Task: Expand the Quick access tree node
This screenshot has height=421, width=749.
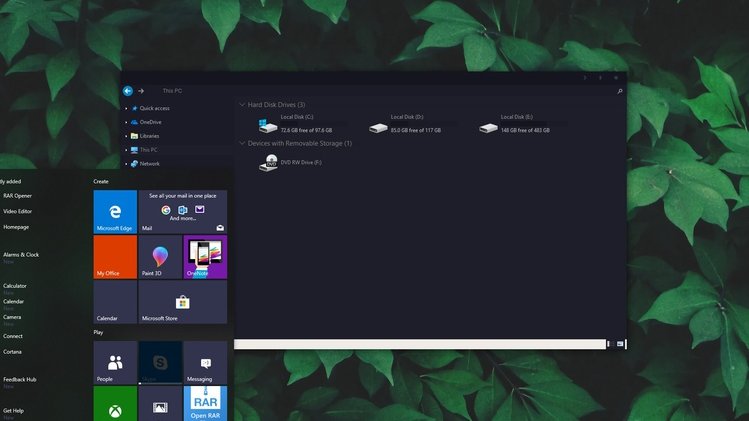Action: (126, 108)
